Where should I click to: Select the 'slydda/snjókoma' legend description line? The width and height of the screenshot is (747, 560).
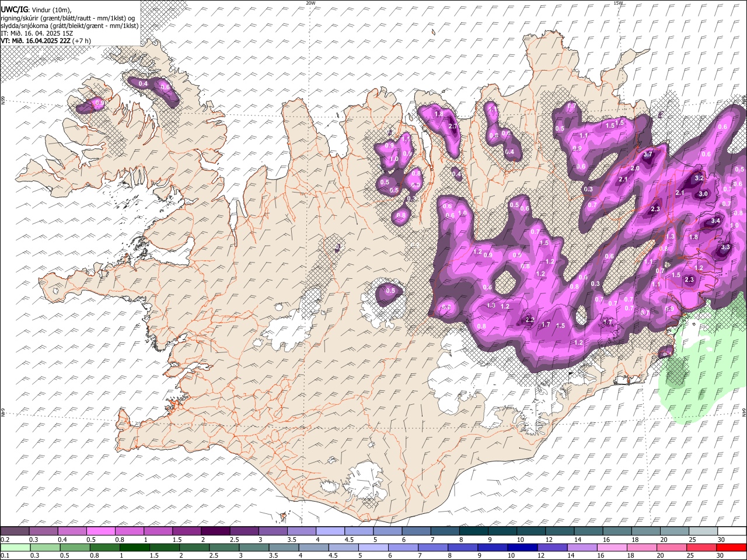(x=69, y=26)
